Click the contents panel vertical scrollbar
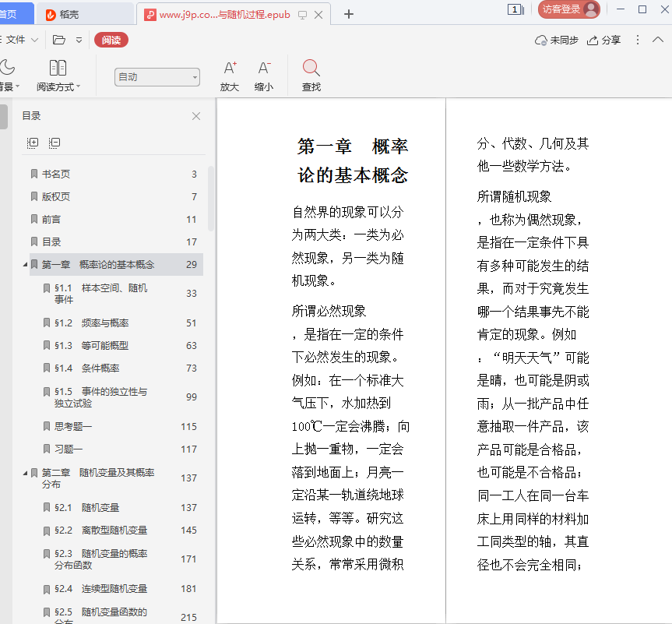Image resolution: width=672 pixels, height=624 pixels. [x=211, y=198]
